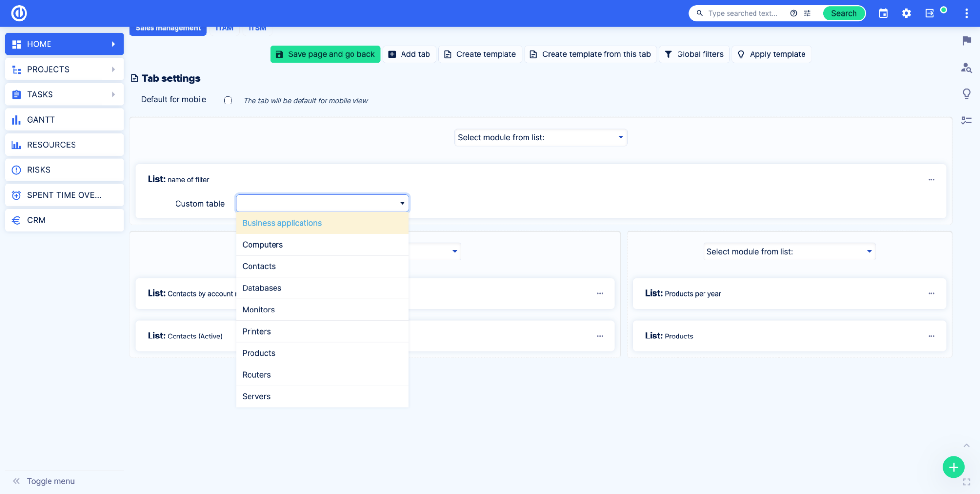Viewport: 980px width, 494px height.
Task: Open the checklist icon in right sidebar
Action: 966,120
